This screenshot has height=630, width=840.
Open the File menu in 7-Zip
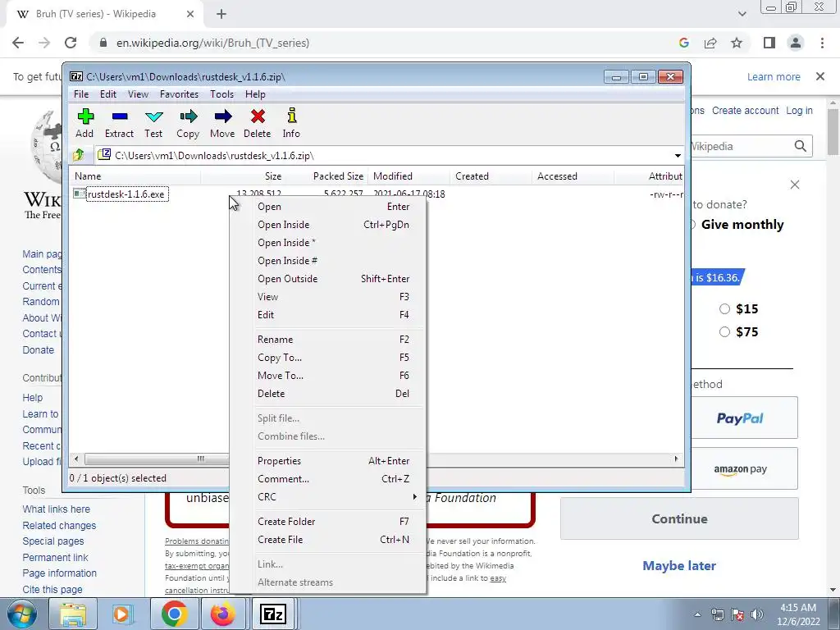[81, 94]
